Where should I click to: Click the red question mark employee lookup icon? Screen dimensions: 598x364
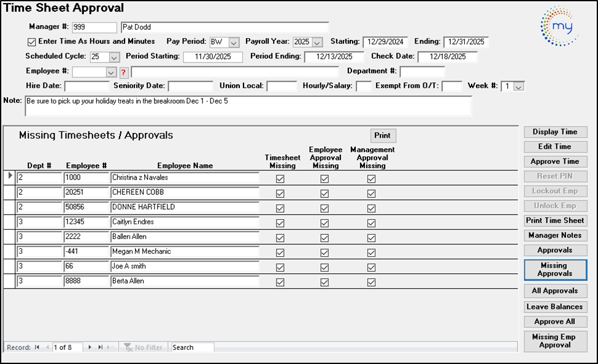pos(123,72)
